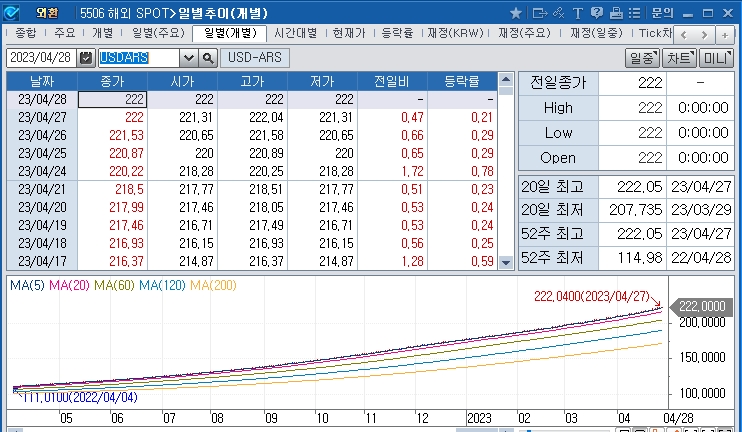Click the unlink chain icon in title bar
Screen dimensions: 742x432
tap(559, 13)
